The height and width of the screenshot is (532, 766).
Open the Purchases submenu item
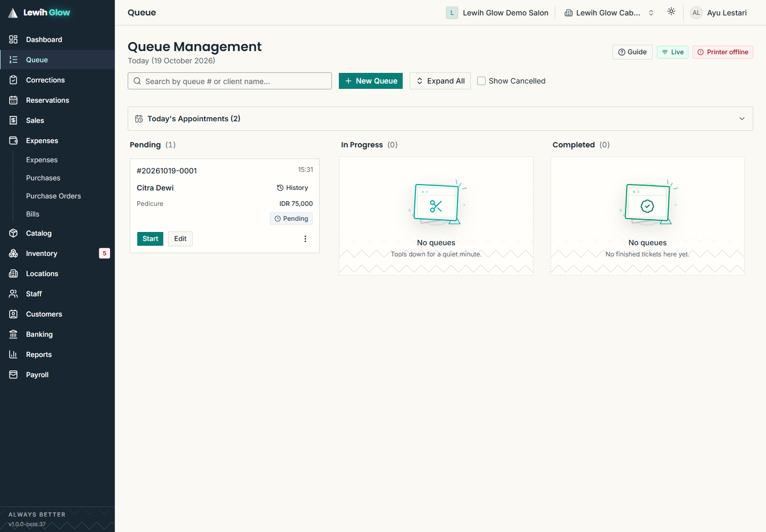[x=43, y=178]
